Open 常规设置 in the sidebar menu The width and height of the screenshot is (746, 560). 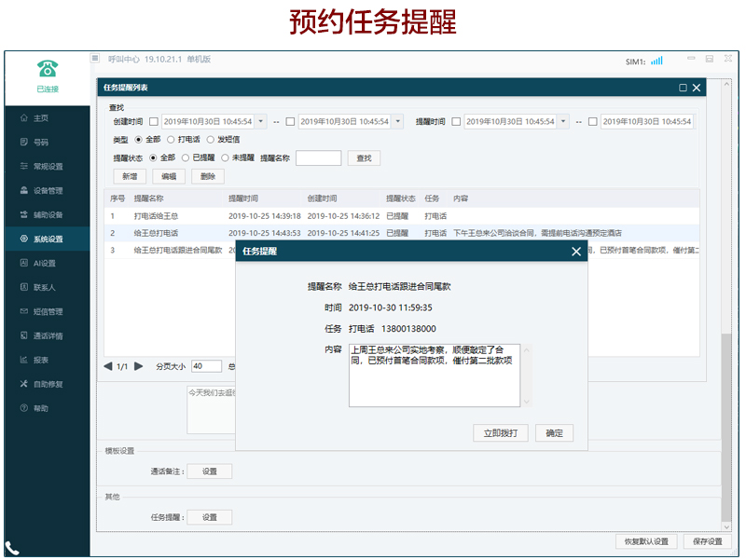[x=47, y=167]
